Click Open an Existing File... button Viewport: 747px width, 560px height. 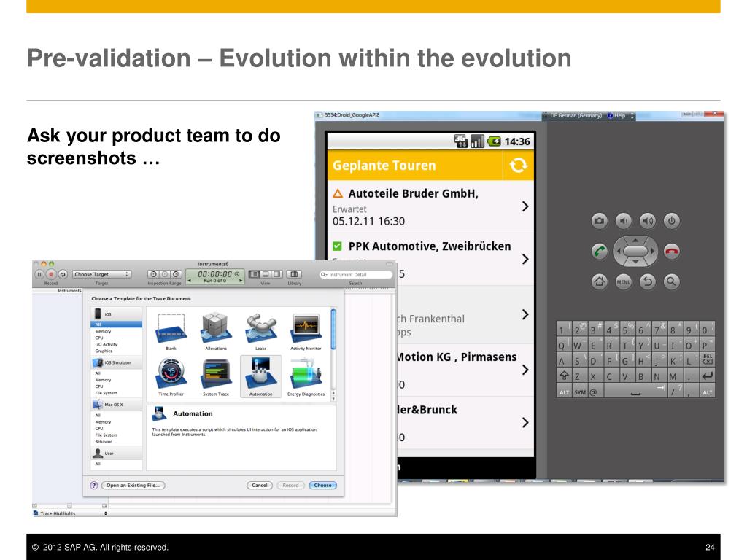(x=133, y=485)
